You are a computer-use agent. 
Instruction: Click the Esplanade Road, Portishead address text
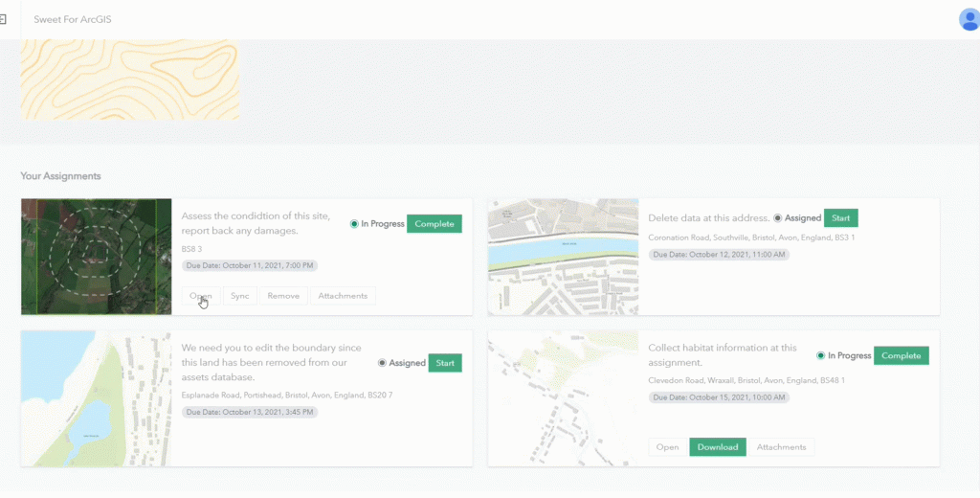(287, 396)
